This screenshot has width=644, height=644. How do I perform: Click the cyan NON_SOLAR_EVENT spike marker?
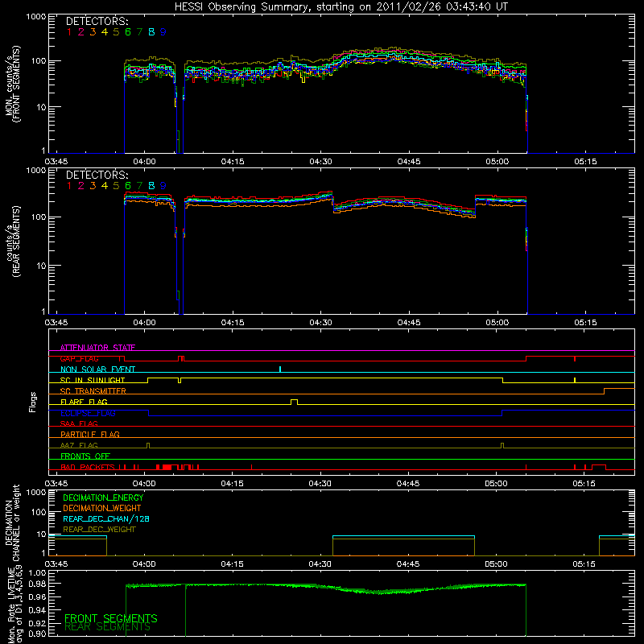pyautogui.click(x=280, y=369)
